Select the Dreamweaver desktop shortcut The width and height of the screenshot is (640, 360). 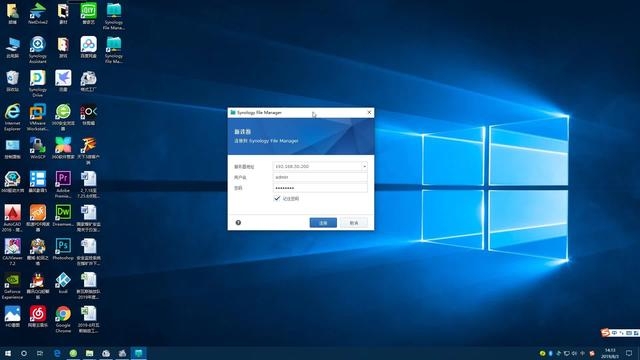click(63, 216)
